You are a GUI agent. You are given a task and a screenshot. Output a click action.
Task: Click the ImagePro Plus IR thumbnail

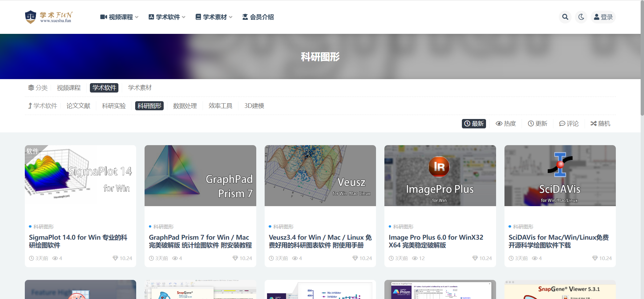tap(440, 176)
